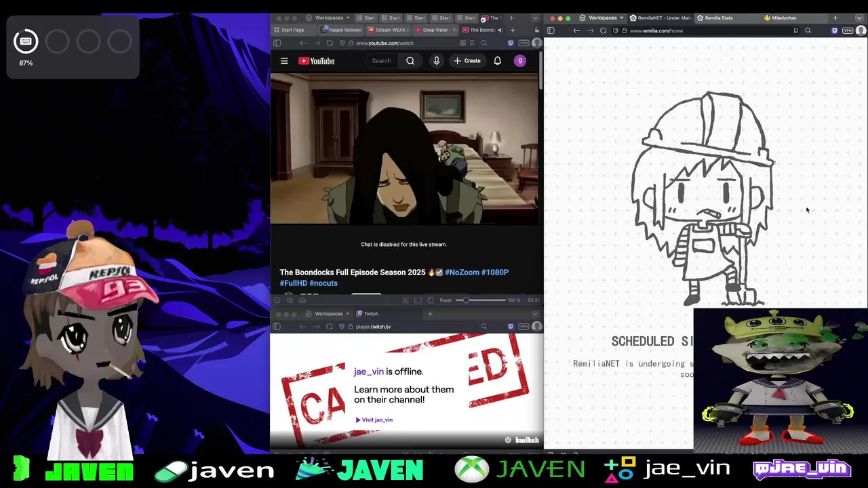Switch to the Deep Water YouTube tab
This screenshot has height=488, width=868.
(436, 30)
